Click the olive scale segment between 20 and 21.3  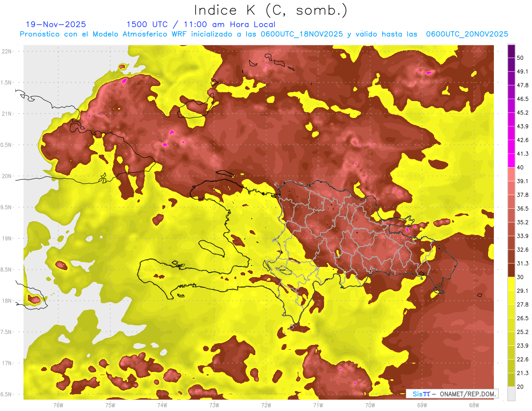511,380
